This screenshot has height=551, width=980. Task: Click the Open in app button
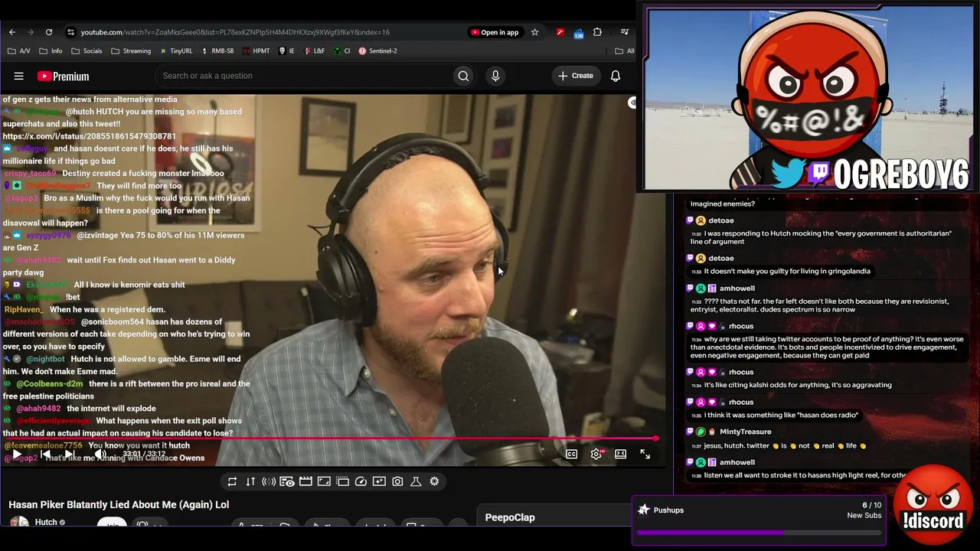pos(495,32)
